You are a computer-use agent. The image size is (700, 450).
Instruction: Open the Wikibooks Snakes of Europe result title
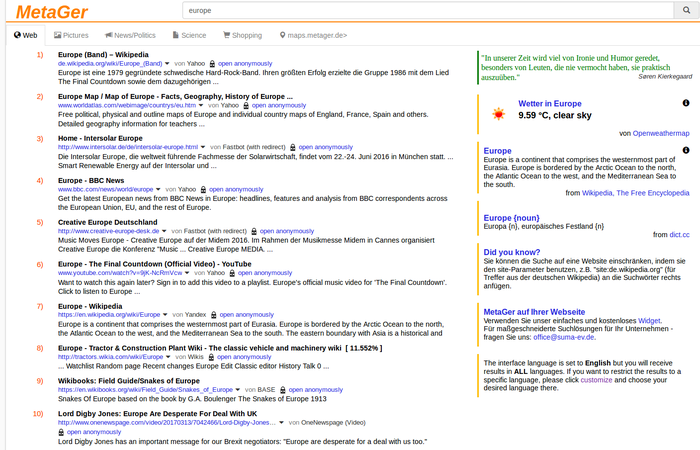129,381
